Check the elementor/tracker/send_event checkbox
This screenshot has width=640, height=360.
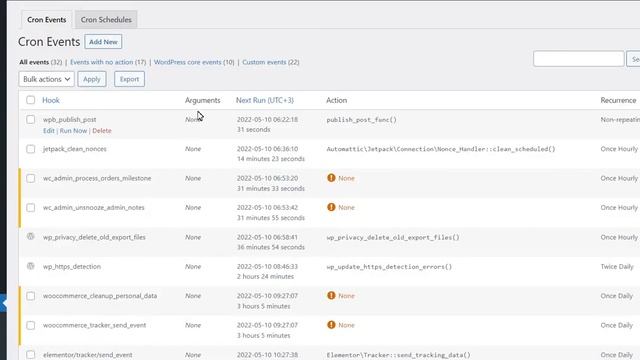[31, 355]
